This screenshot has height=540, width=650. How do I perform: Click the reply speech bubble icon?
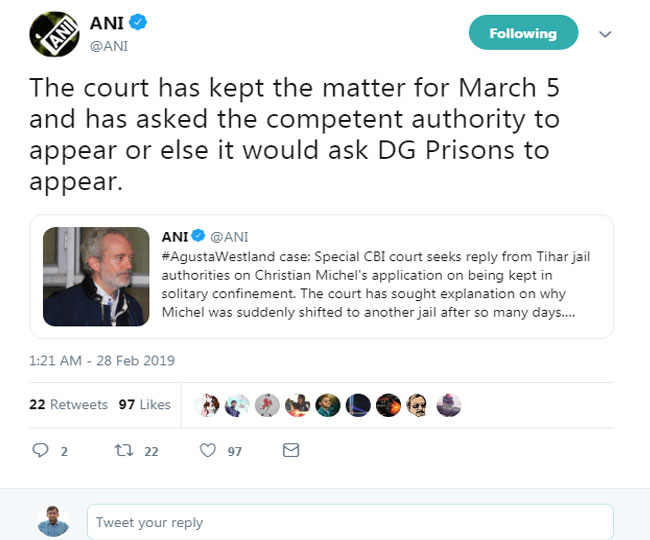41,451
